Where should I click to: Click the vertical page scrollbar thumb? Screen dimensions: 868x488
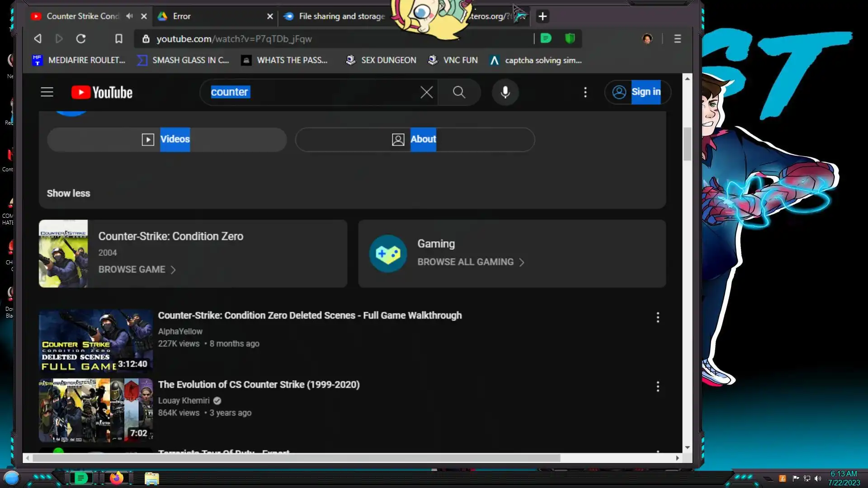(687, 144)
